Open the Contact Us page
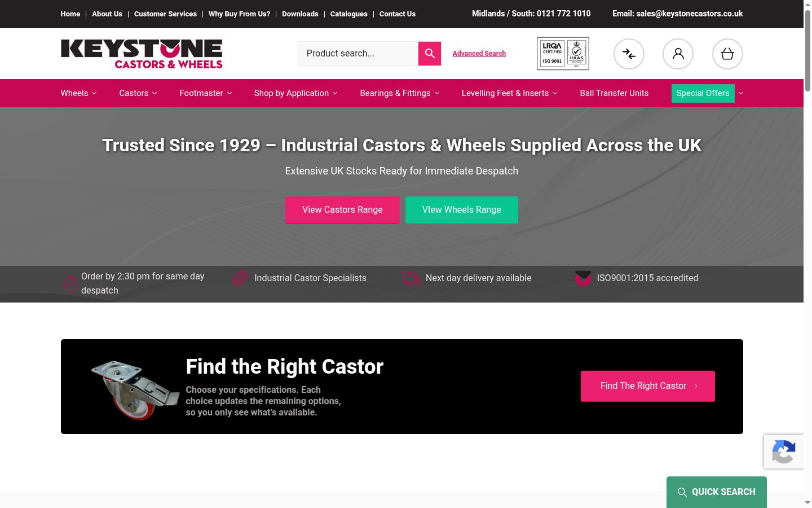The width and height of the screenshot is (812, 508). pyautogui.click(x=398, y=14)
